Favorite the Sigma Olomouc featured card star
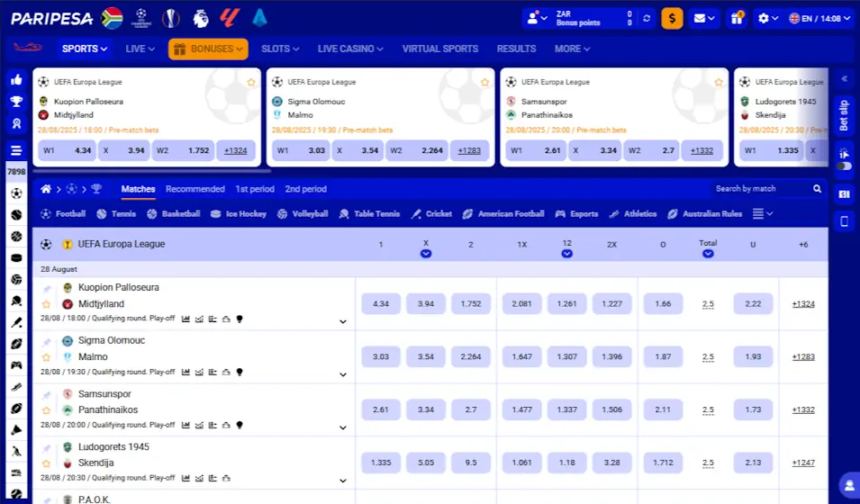The height and width of the screenshot is (504, 860). (484, 82)
